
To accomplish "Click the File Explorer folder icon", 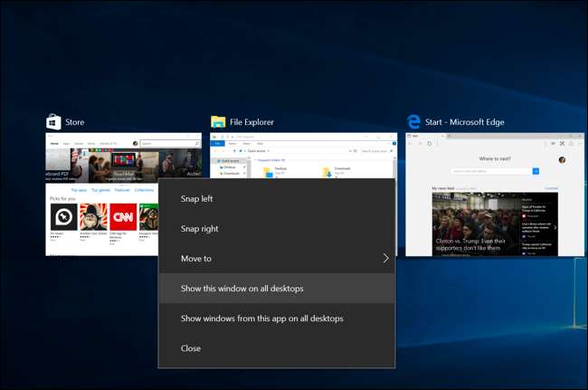I will tap(218, 121).
